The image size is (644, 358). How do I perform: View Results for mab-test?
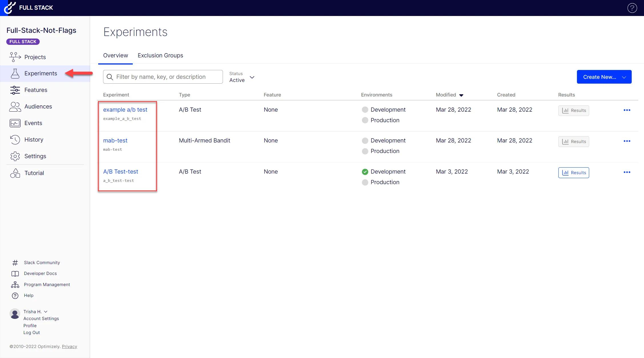pyautogui.click(x=573, y=142)
